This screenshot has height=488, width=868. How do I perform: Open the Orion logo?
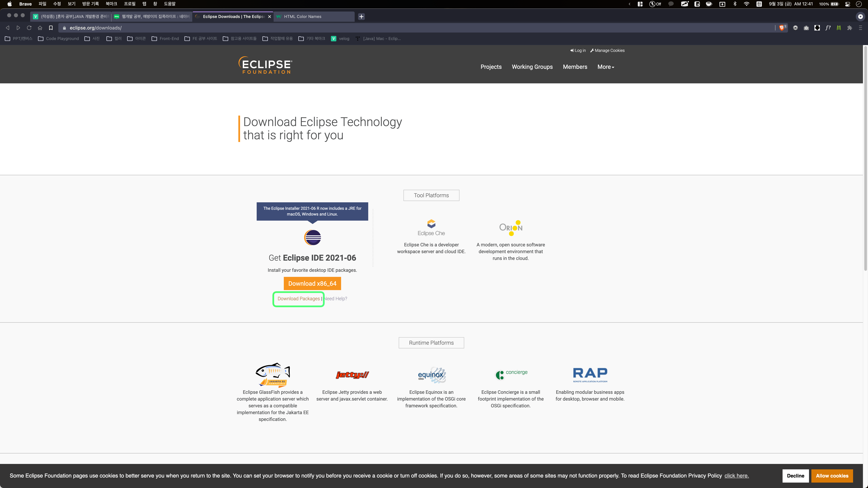coord(511,228)
